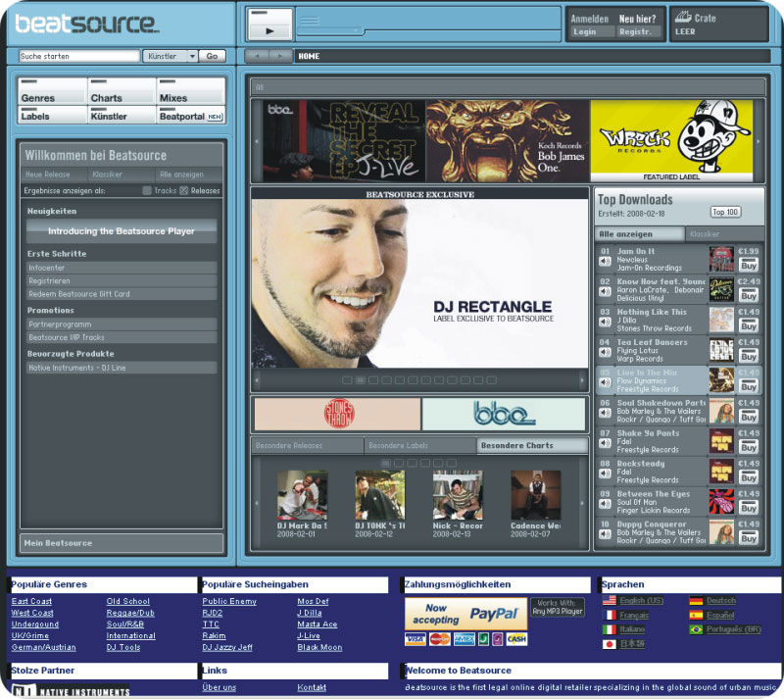Open the Genres navigation menu

[51, 92]
